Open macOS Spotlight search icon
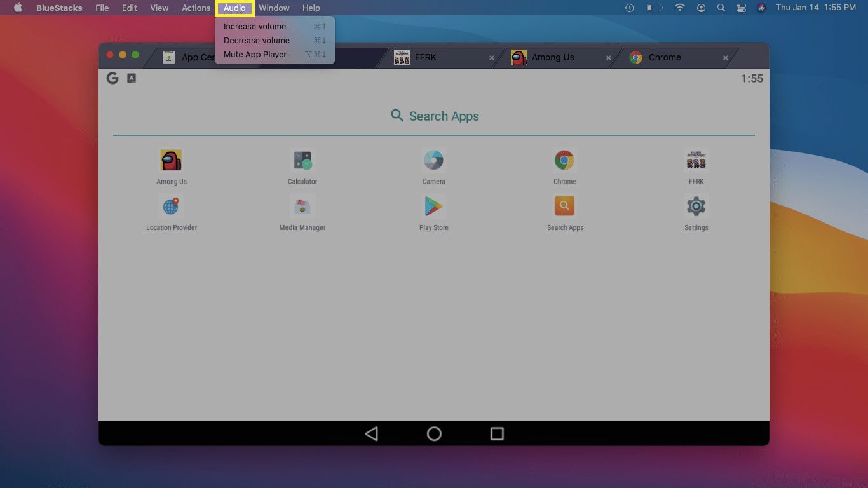 (721, 8)
